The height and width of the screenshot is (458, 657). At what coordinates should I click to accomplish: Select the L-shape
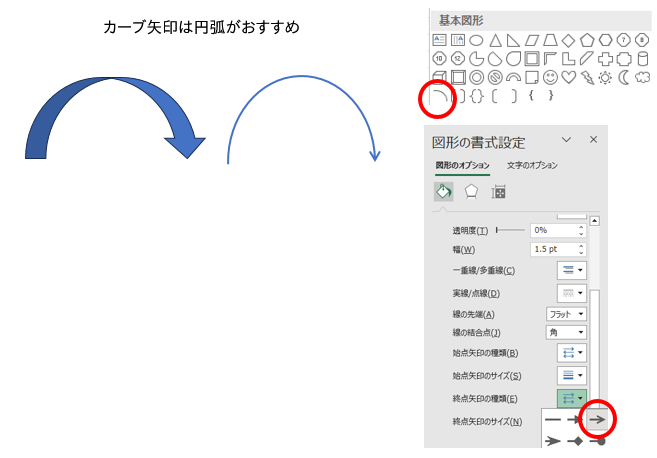point(568,59)
